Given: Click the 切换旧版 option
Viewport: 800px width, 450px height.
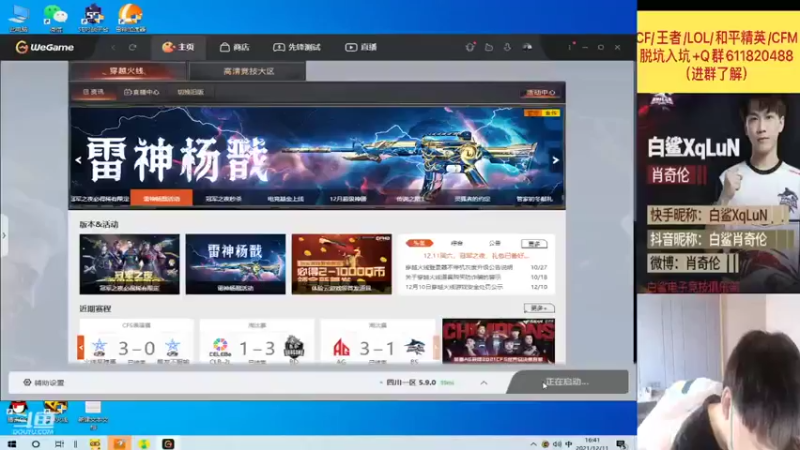Looking at the screenshot, I should (x=190, y=92).
